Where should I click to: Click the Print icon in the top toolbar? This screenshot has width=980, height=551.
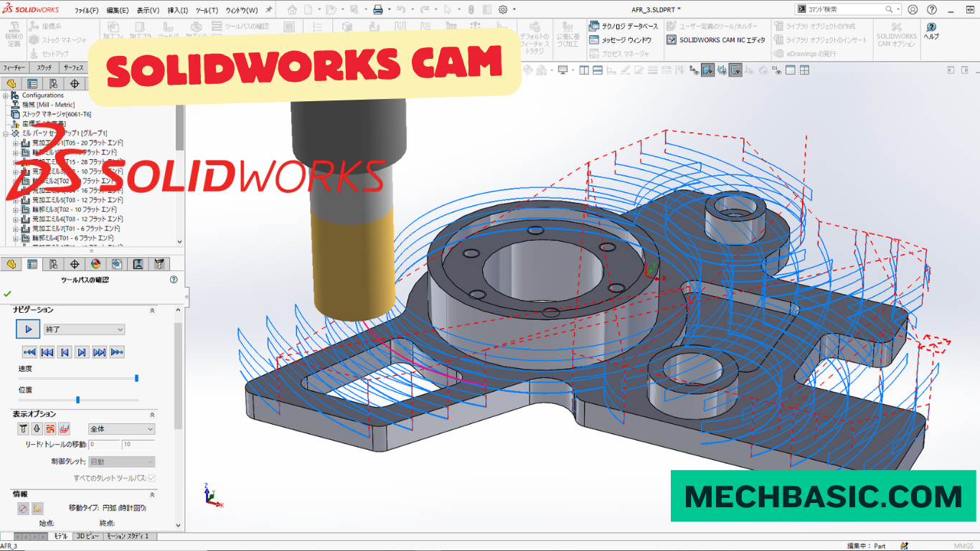tap(378, 9)
